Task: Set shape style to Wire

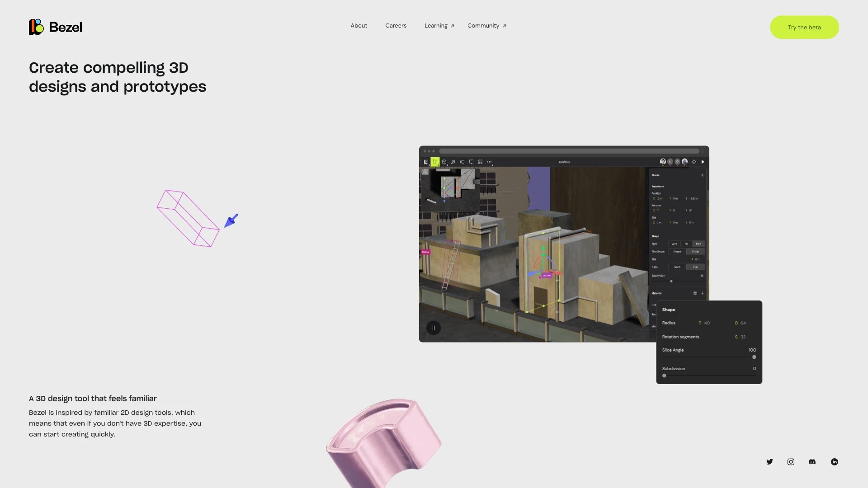Action: (674, 244)
